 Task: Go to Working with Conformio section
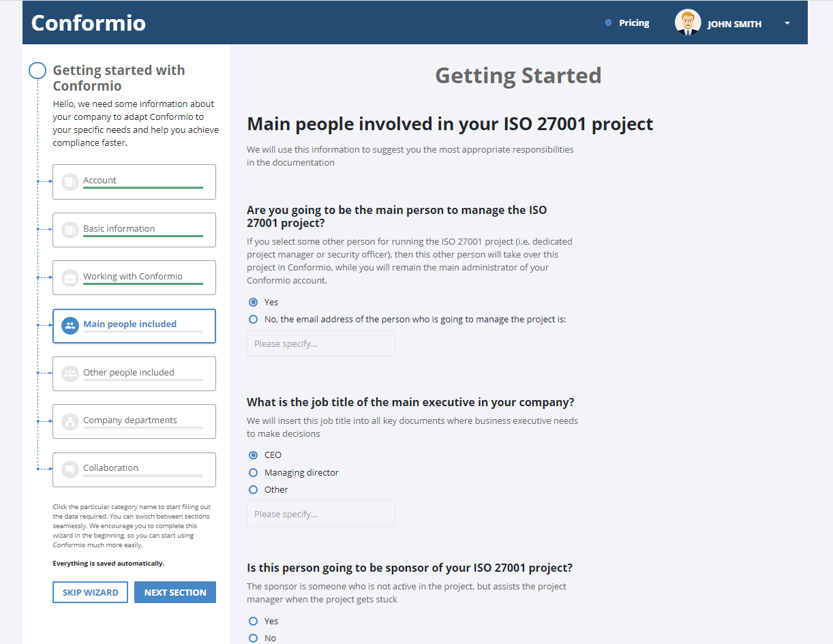134,277
